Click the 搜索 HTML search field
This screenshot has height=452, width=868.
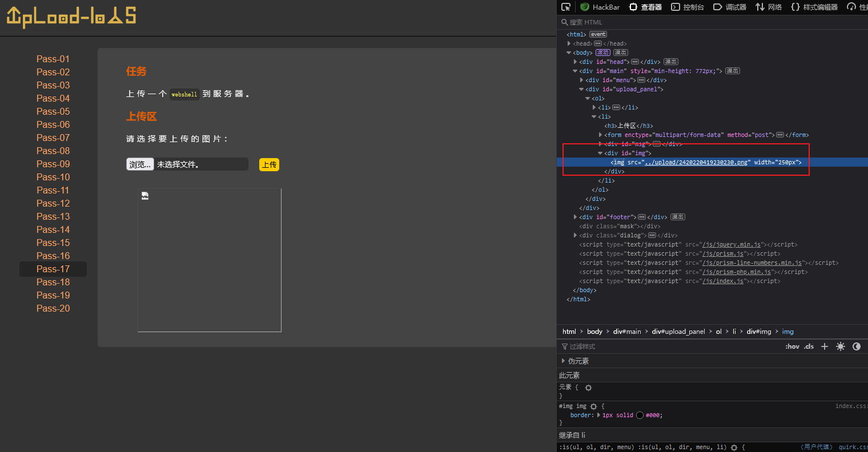point(712,22)
